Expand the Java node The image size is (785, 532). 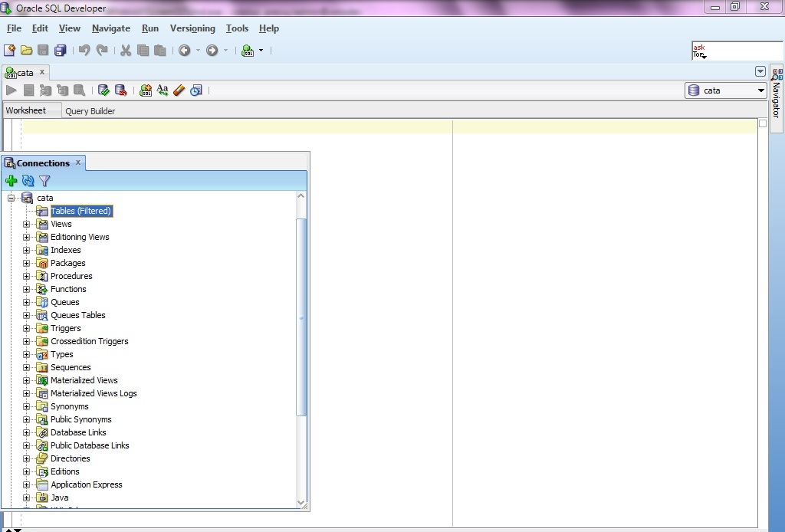tap(27, 498)
